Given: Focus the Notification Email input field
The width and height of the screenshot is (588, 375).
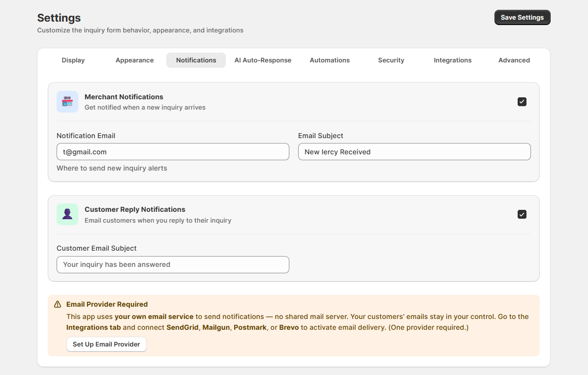Looking at the screenshot, I should click(x=173, y=152).
